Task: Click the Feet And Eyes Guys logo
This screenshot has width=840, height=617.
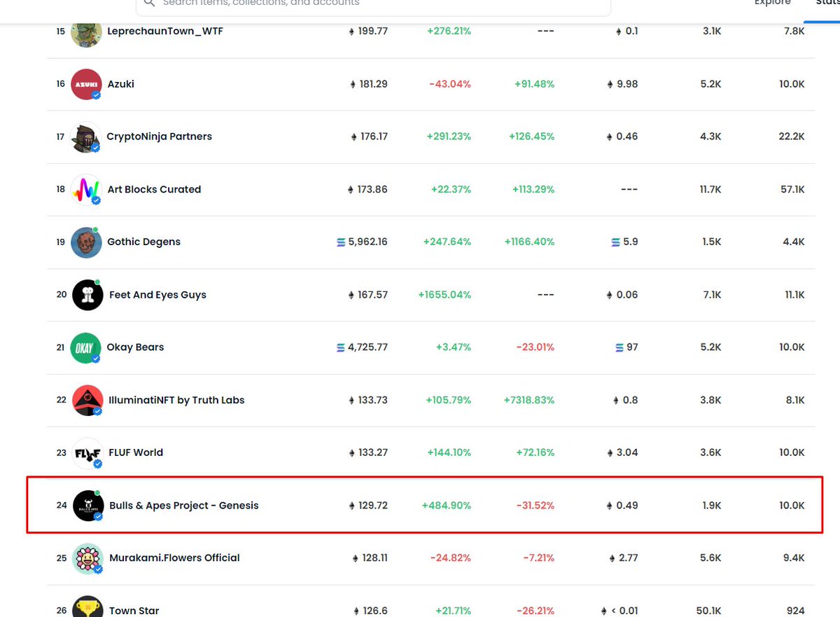Action: tap(88, 295)
